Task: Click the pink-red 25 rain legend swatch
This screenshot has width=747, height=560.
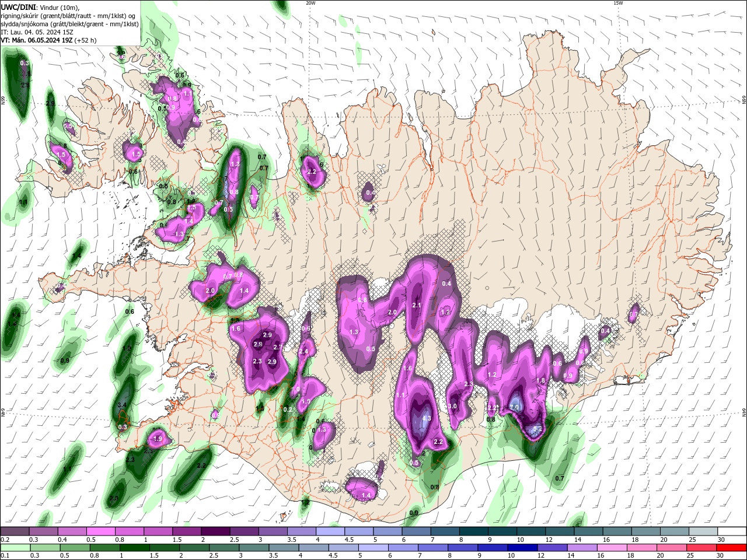Action: click(x=701, y=548)
